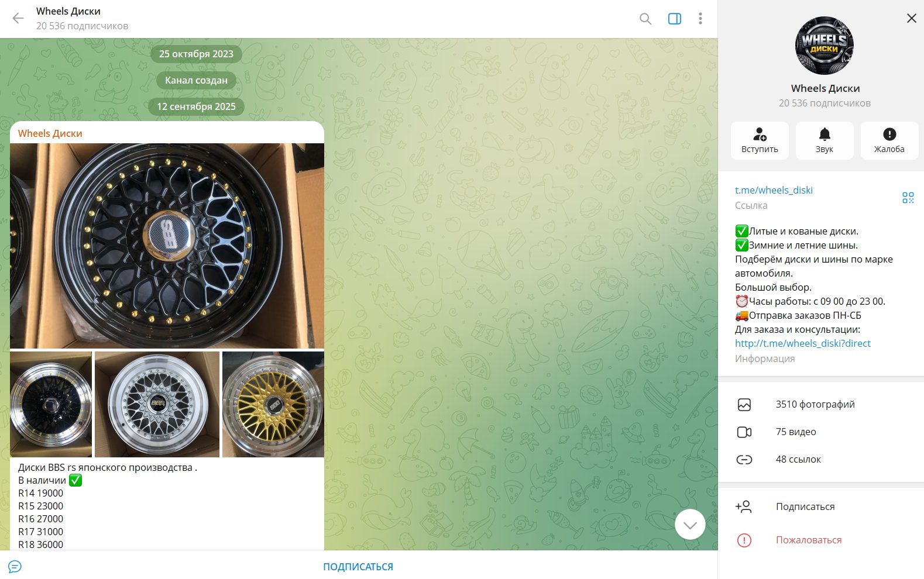Click the ПОДПИСАТЬСЯ bar at bottom
Image resolution: width=924 pixels, height=579 pixels.
pos(358,566)
